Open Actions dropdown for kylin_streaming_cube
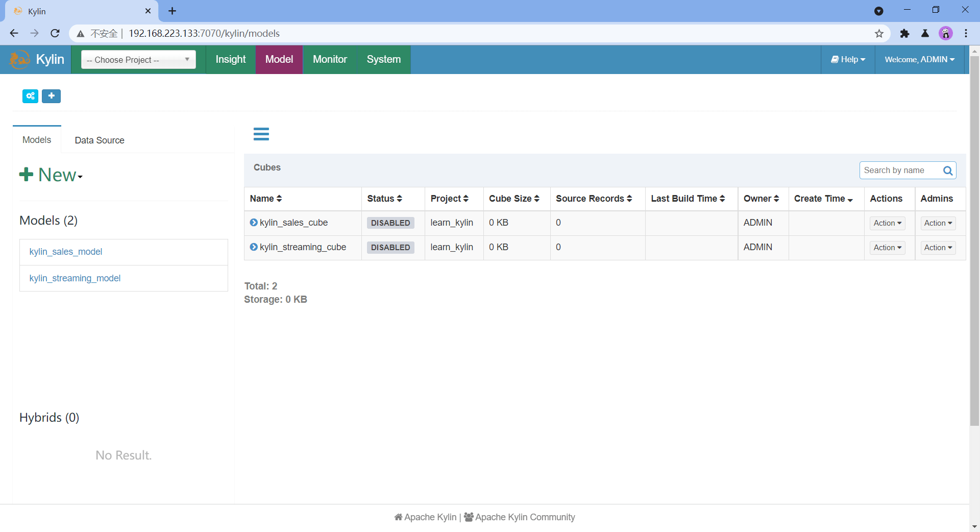Viewport: 980px width, 532px height. click(x=888, y=248)
